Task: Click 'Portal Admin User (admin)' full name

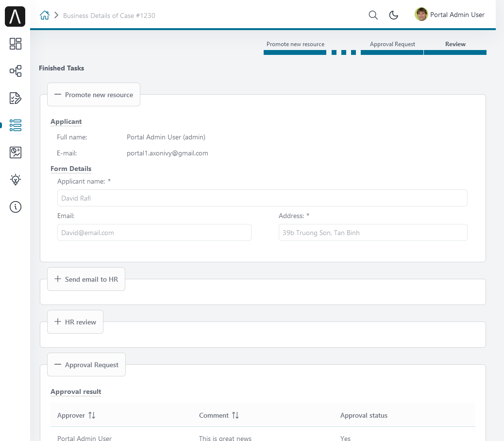Action: click(x=166, y=137)
